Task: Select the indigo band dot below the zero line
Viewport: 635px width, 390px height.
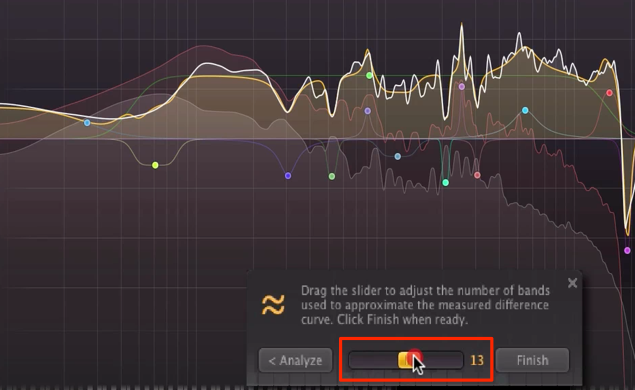Action: tap(288, 176)
